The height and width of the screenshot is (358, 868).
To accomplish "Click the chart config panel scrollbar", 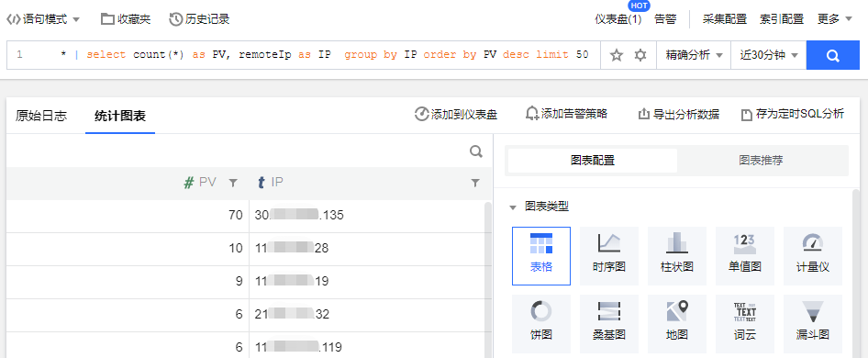I will [x=856, y=274].
